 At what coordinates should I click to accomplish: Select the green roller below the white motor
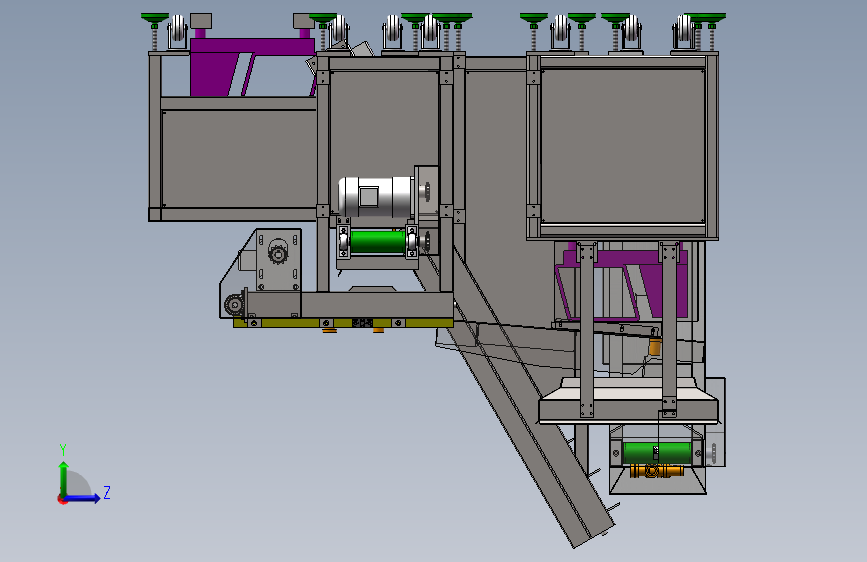tap(378, 242)
